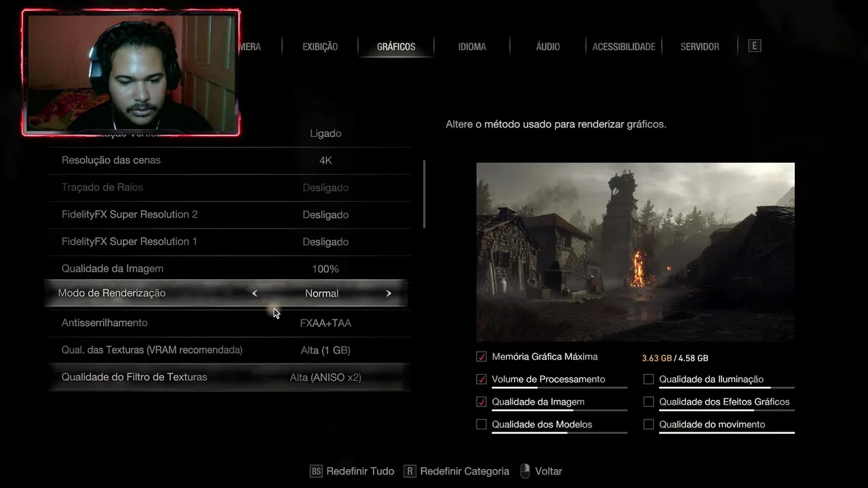Click the R key icon
868x488 pixels.
pos(410,471)
